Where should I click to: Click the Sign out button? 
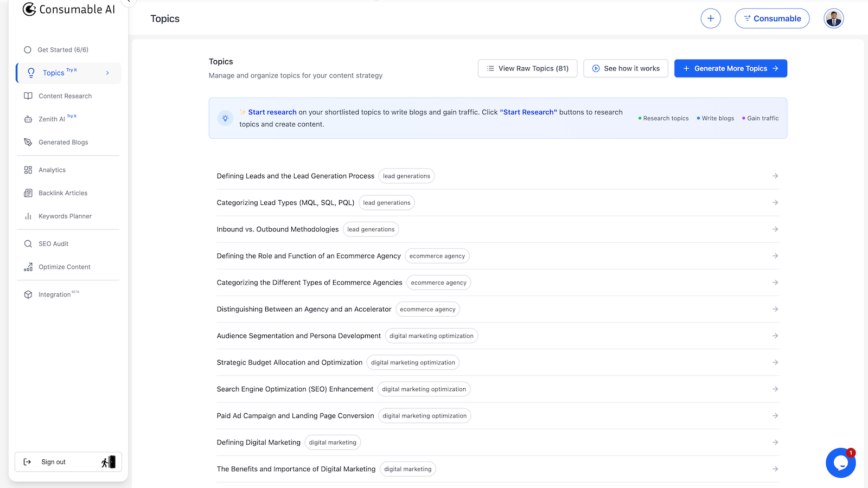tap(53, 462)
